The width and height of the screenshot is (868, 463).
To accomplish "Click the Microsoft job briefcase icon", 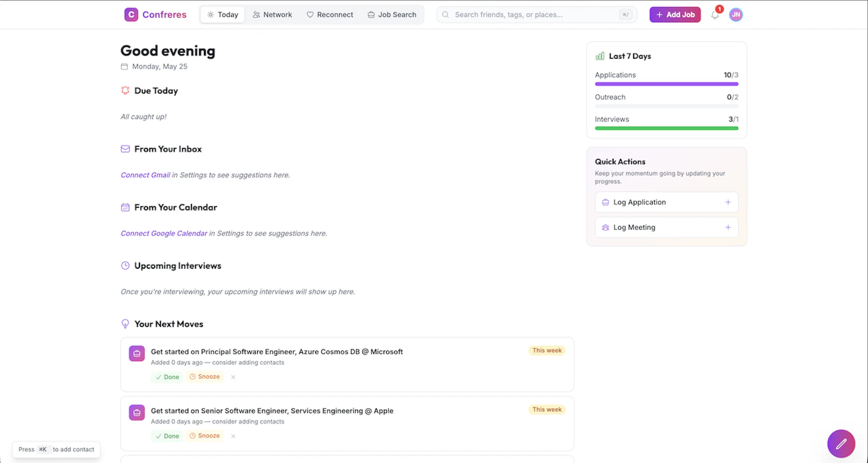I will point(137,353).
